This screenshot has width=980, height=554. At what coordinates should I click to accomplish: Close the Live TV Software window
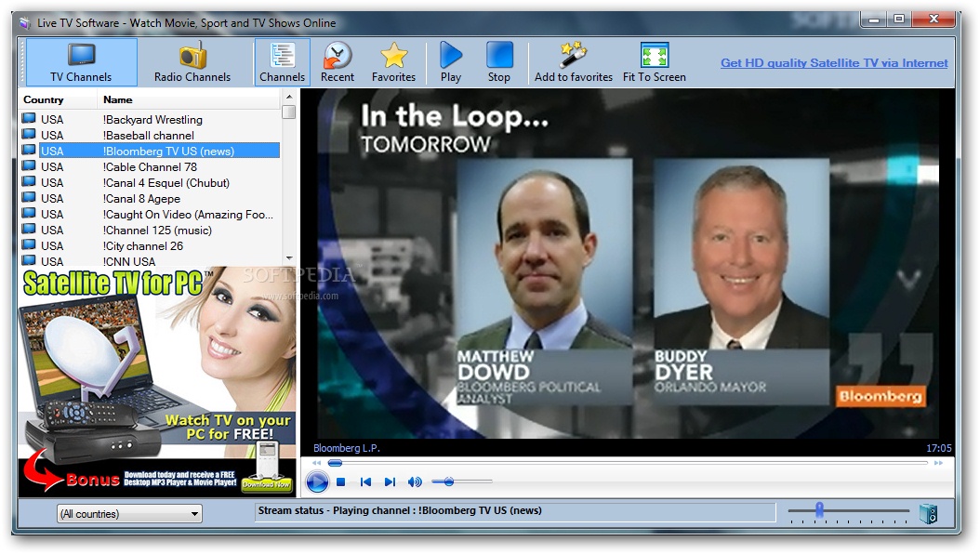934,20
